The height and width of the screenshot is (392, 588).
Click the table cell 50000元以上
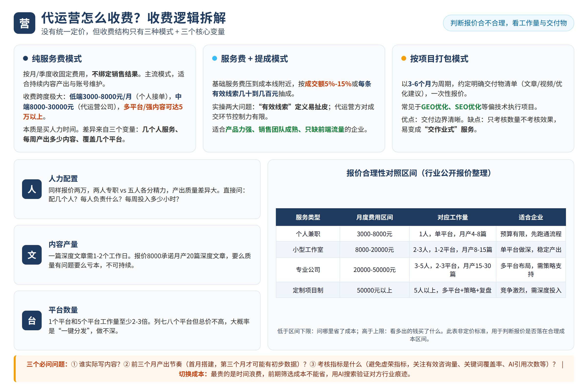[x=374, y=290]
